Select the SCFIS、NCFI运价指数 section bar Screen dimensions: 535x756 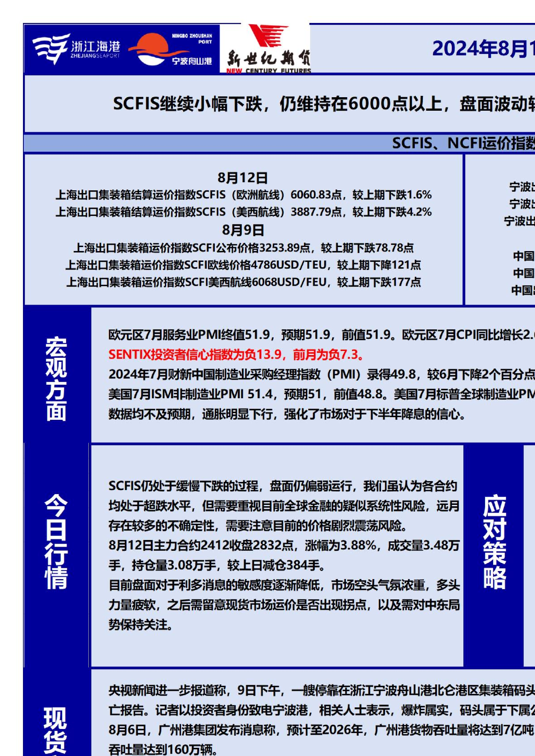click(x=462, y=143)
